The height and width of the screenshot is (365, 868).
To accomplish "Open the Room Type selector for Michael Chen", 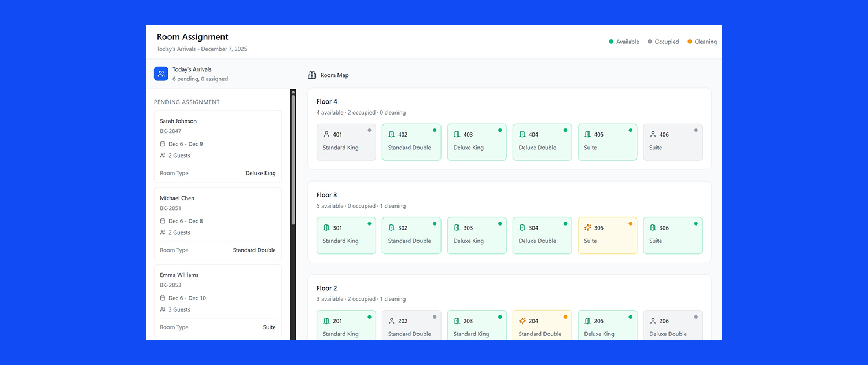I will click(x=254, y=250).
